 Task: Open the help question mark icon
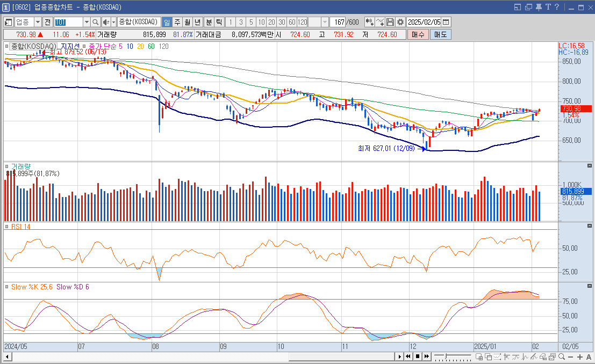point(557,7)
